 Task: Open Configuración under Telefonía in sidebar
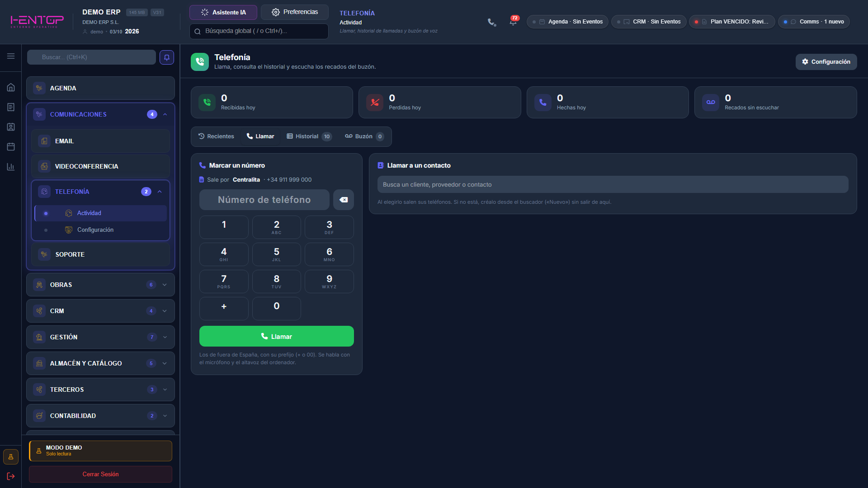[100, 230]
